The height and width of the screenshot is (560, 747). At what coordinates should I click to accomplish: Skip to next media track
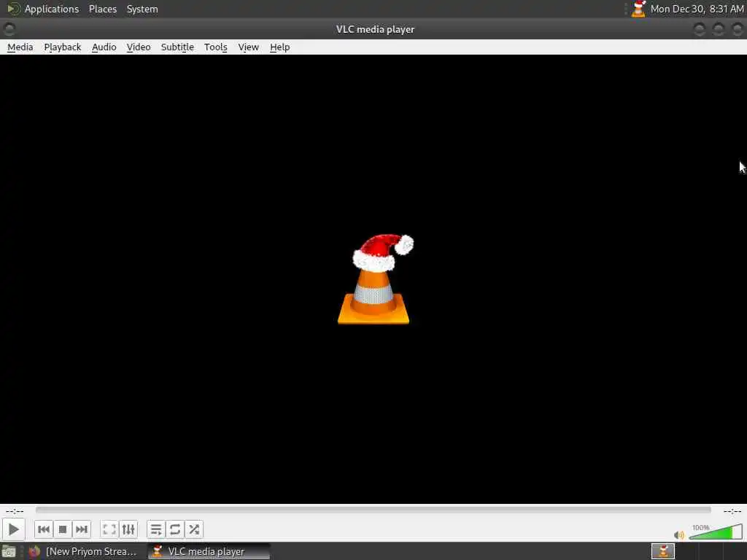[82, 529]
